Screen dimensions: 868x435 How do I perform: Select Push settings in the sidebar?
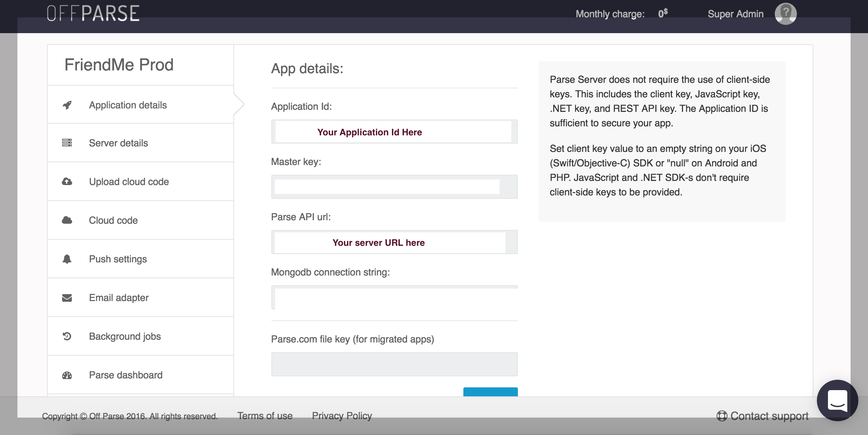[118, 259]
